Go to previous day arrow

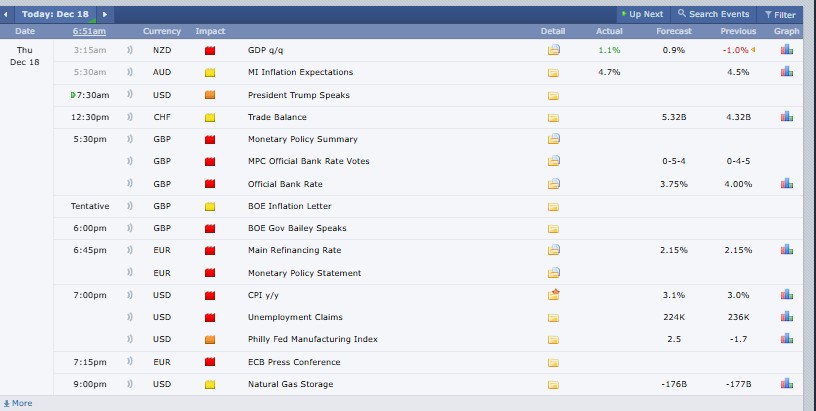[8, 15]
